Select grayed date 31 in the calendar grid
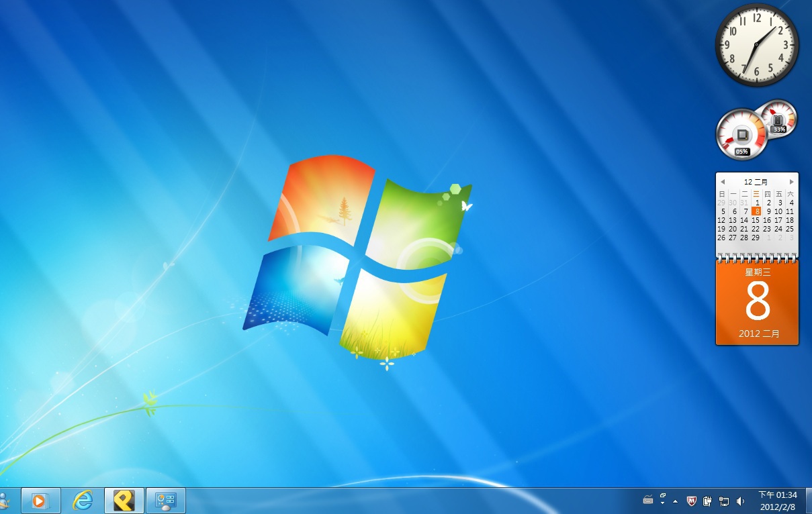 [746, 202]
